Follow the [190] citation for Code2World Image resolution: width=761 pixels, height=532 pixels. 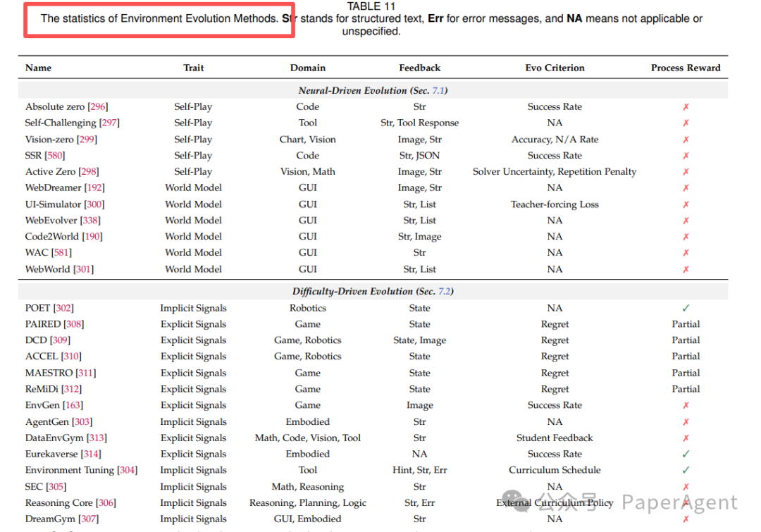[x=92, y=236]
